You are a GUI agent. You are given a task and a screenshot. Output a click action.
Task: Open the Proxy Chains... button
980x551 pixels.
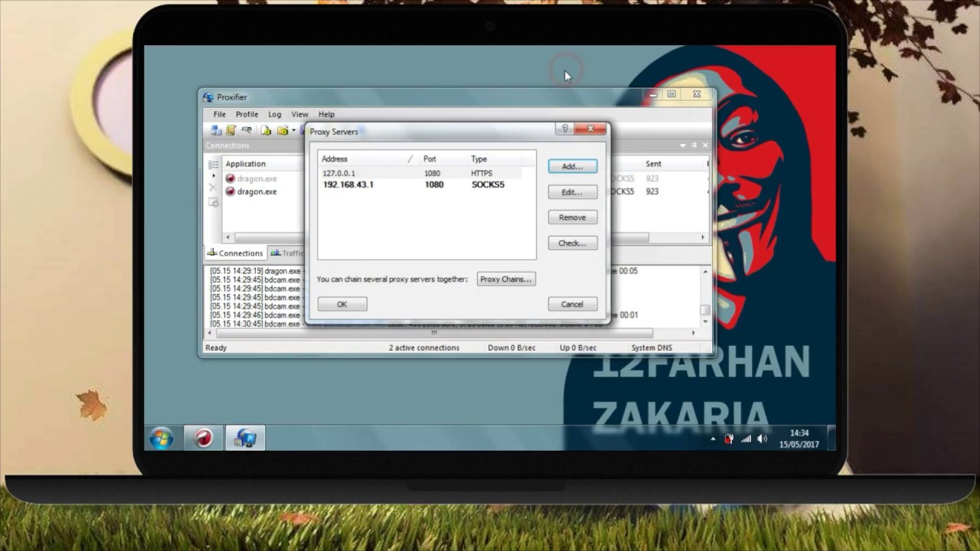pos(505,279)
